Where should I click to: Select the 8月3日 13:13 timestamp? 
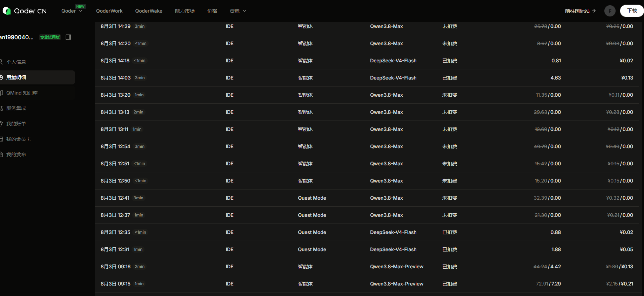[115, 112]
